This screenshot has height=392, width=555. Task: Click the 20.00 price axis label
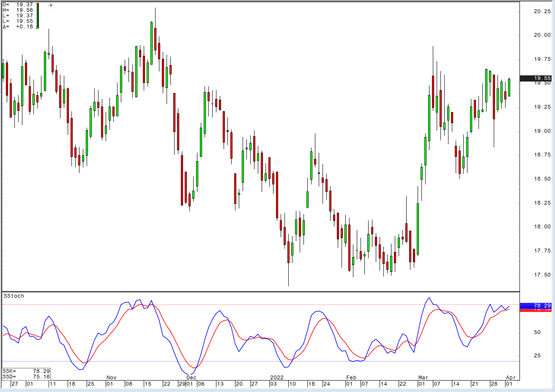(542, 35)
